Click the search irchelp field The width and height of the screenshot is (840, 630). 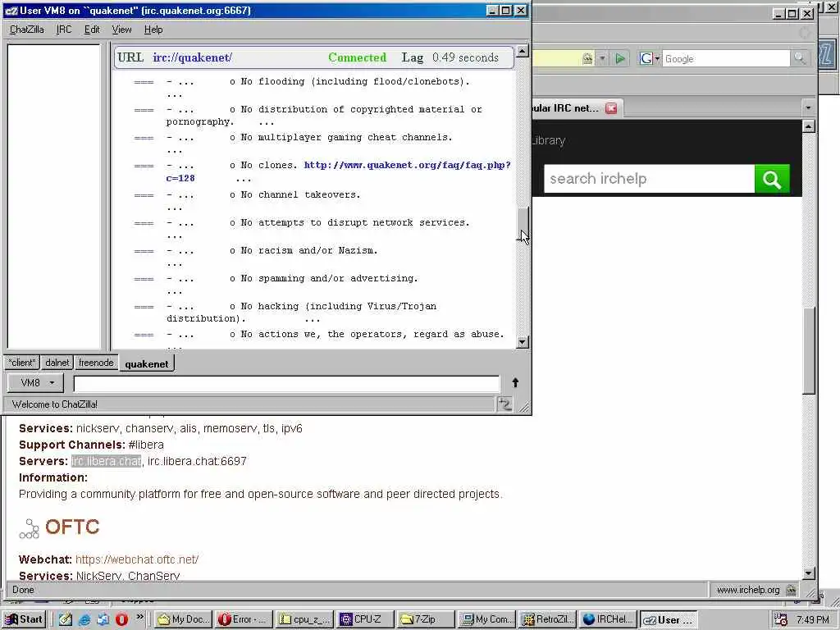click(x=649, y=178)
